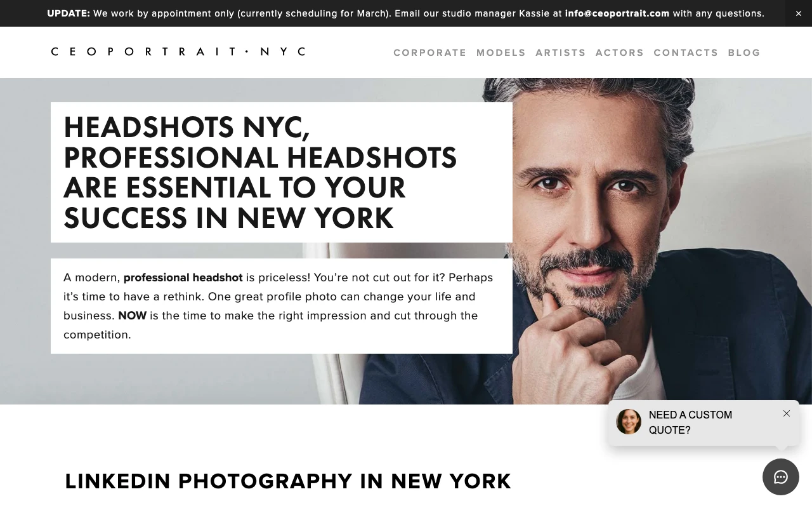Click the chat agent avatar photo

point(628,422)
